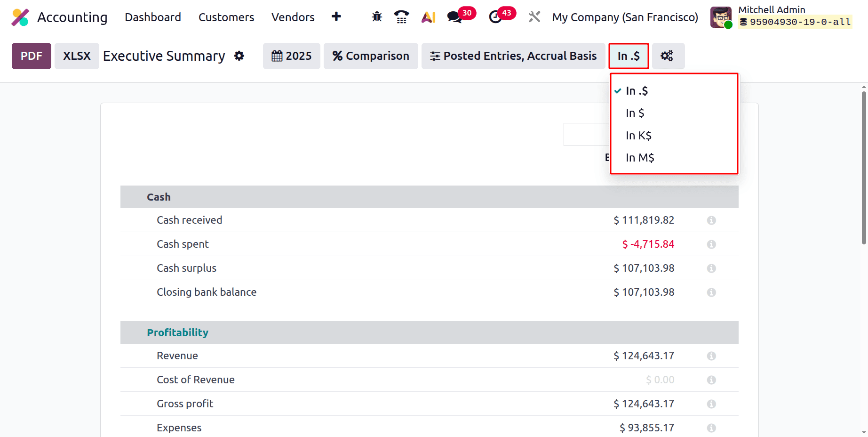Image resolution: width=868 pixels, height=437 pixels.
Task: Click the info icon beside Cash received
Action: [x=711, y=220]
